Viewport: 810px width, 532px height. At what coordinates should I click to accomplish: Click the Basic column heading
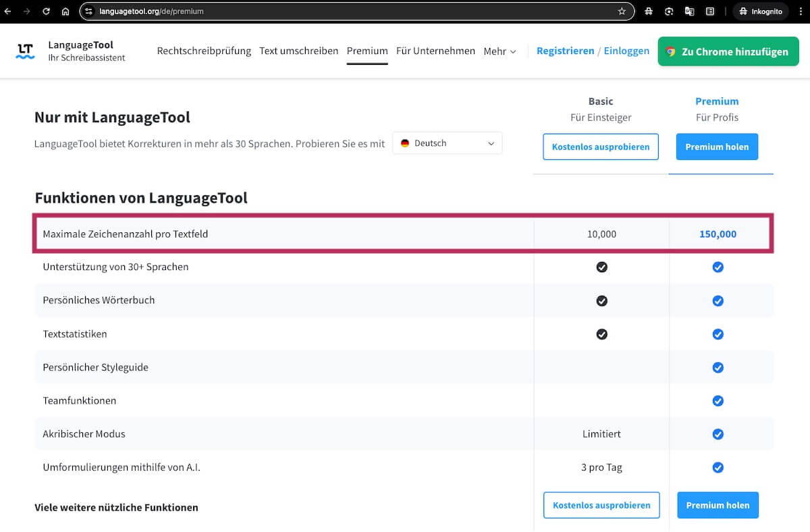tap(601, 101)
